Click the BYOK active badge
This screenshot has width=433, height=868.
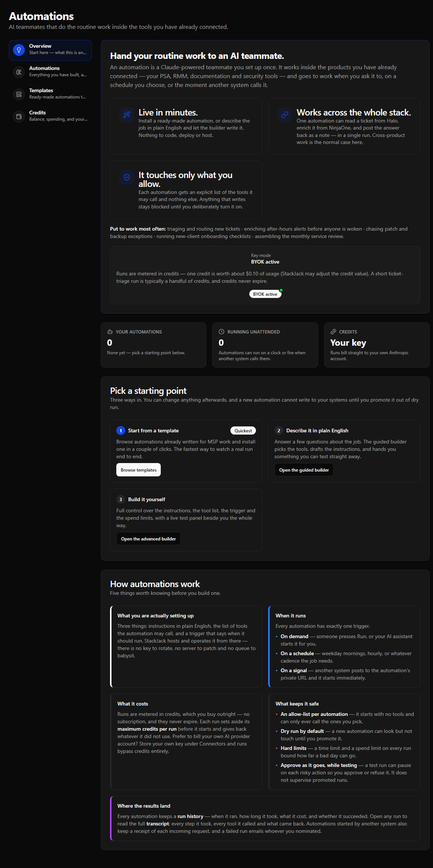265,294
